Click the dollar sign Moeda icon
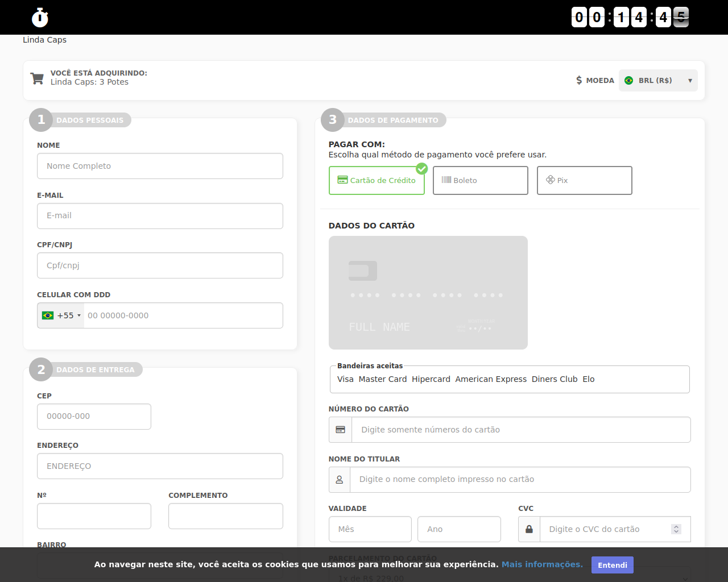 (579, 80)
